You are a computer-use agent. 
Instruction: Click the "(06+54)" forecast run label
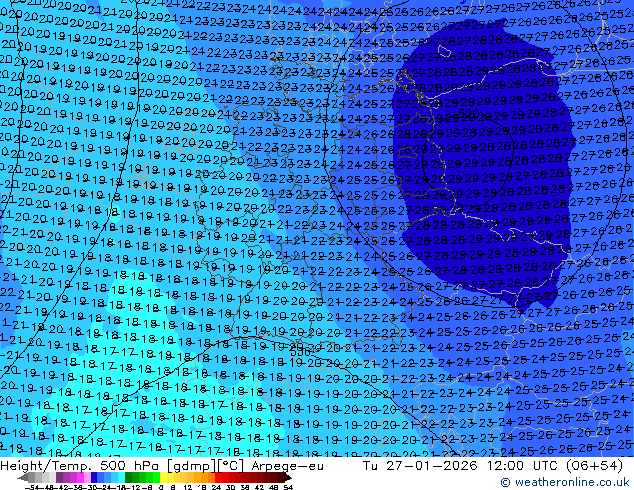coord(595,466)
